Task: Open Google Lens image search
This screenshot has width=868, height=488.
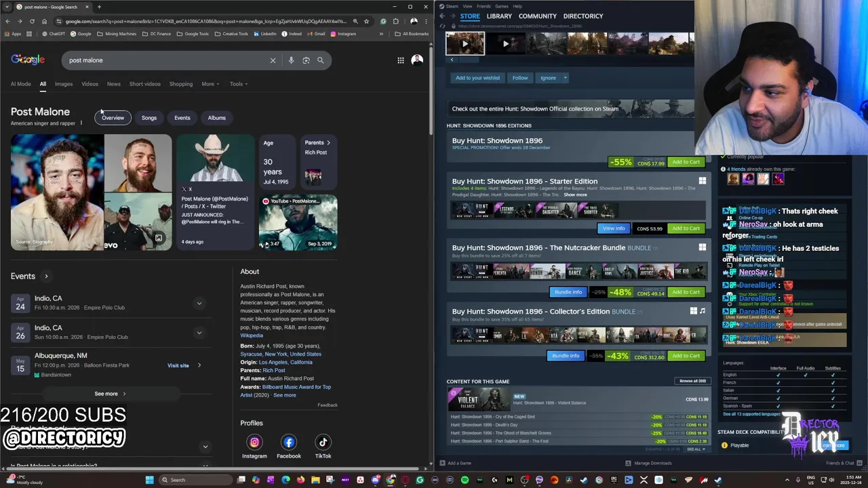Action: pos(306,60)
